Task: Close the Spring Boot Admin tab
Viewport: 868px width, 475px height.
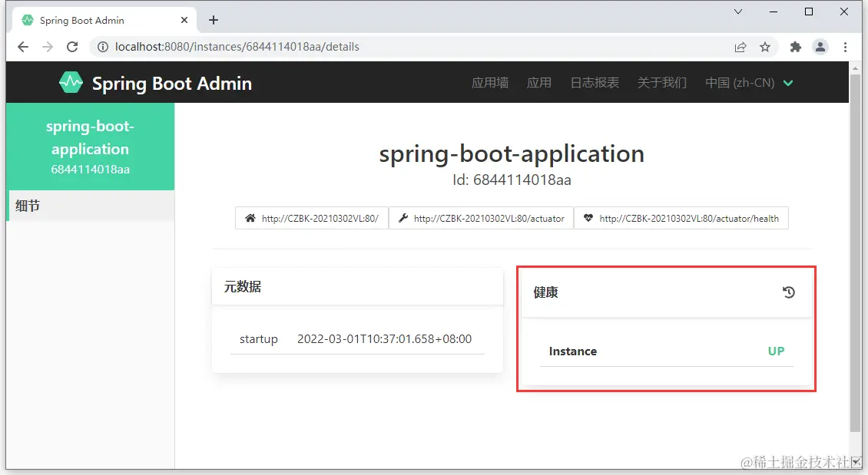Action: pyautogui.click(x=184, y=20)
